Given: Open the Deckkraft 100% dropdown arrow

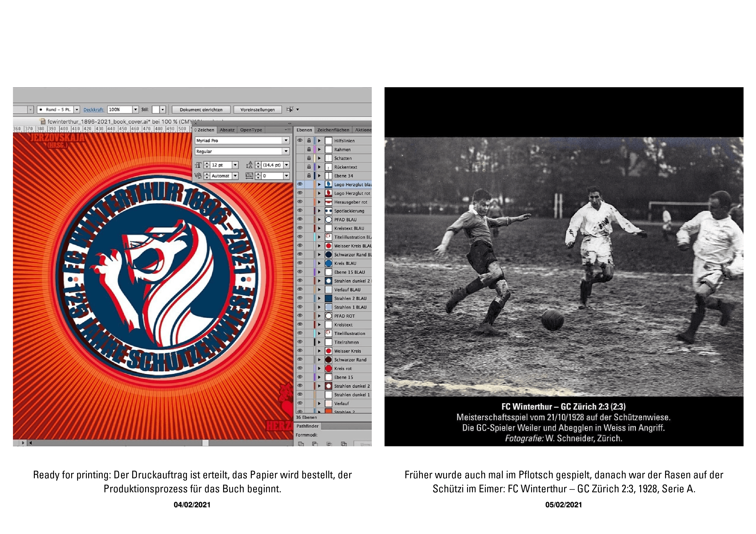Looking at the screenshot, I should coord(135,109).
